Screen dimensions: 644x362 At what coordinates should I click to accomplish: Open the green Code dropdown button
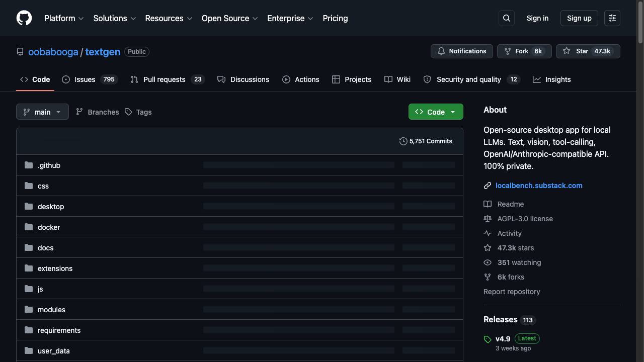click(x=436, y=112)
